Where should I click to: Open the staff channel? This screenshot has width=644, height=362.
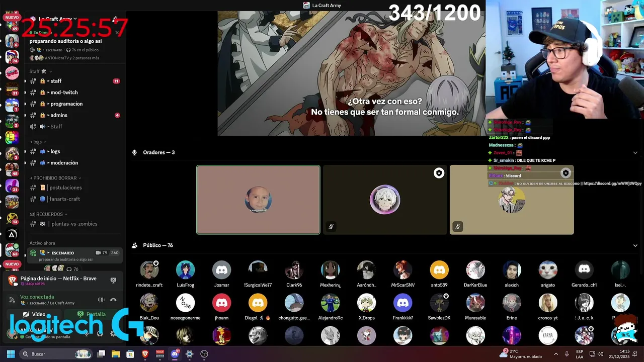(x=74, y=81)
